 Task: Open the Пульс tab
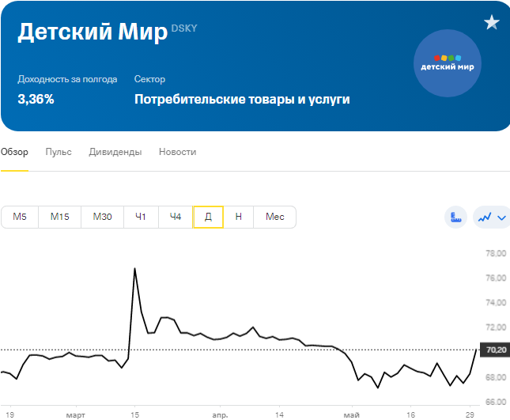tap(59, 152)
